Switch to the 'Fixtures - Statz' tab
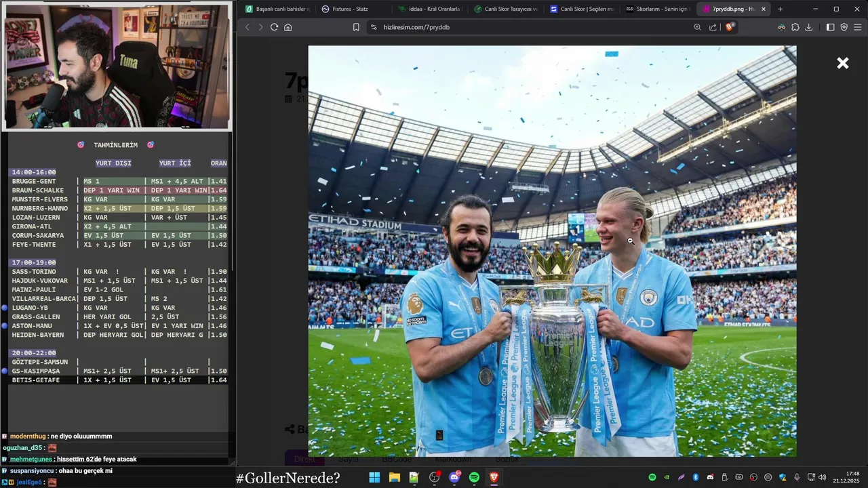The height and width of the screenshot is (488, 868). [x=353, y=9]
